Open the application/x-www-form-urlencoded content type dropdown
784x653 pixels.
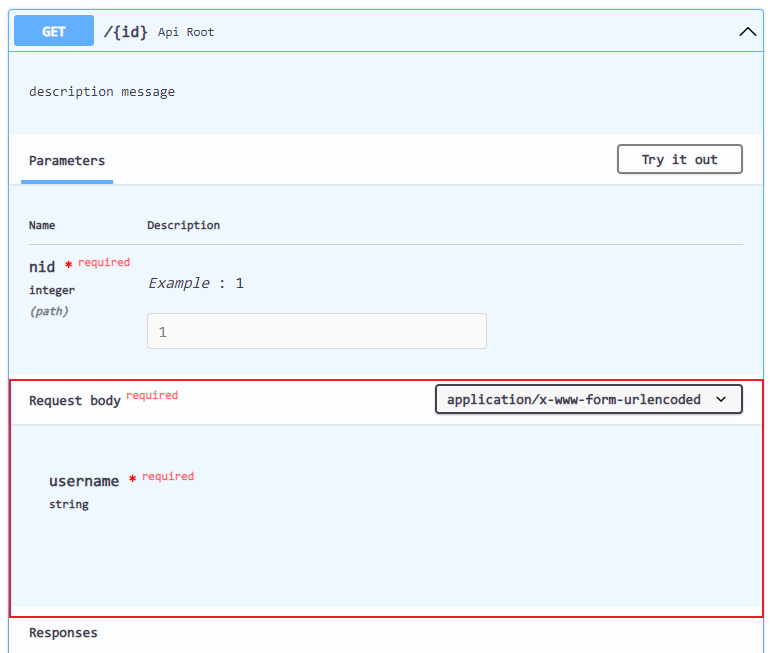coord(588,399)
